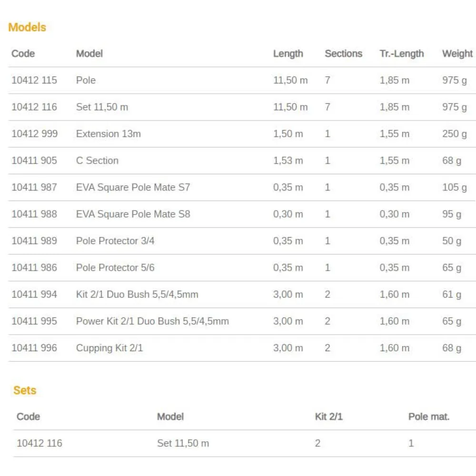Click the Sets section heading
This screenshot has width=476, height=476.
coord(25,390)
